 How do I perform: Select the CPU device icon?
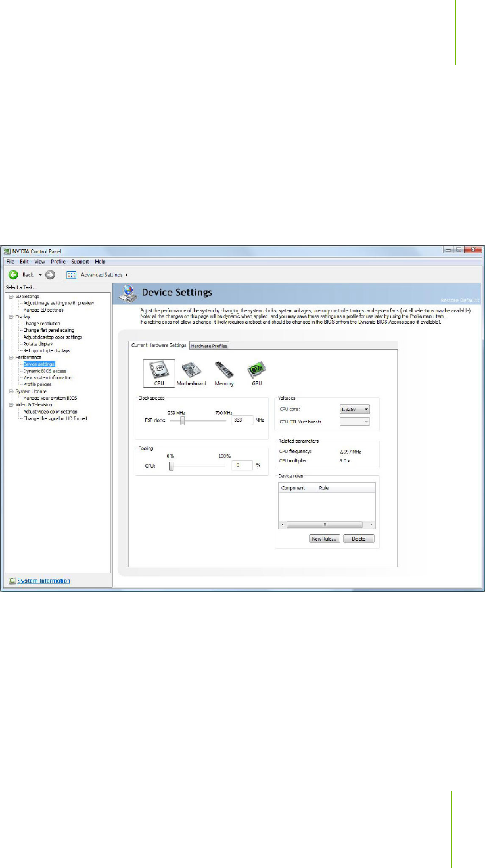point(159,374)
